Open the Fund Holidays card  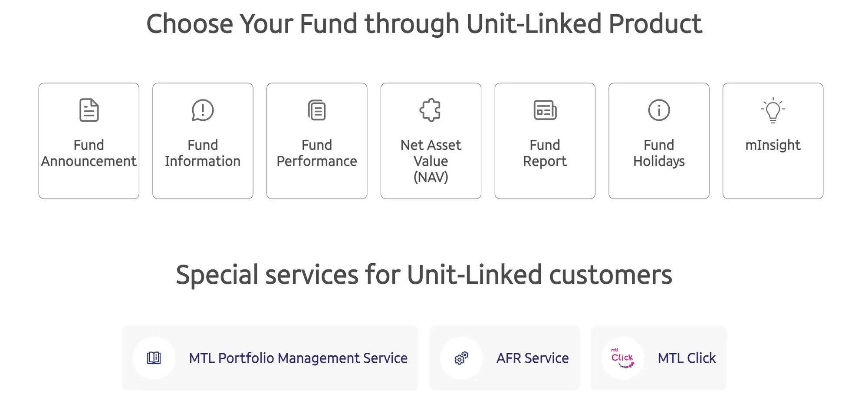coord(659,140)
